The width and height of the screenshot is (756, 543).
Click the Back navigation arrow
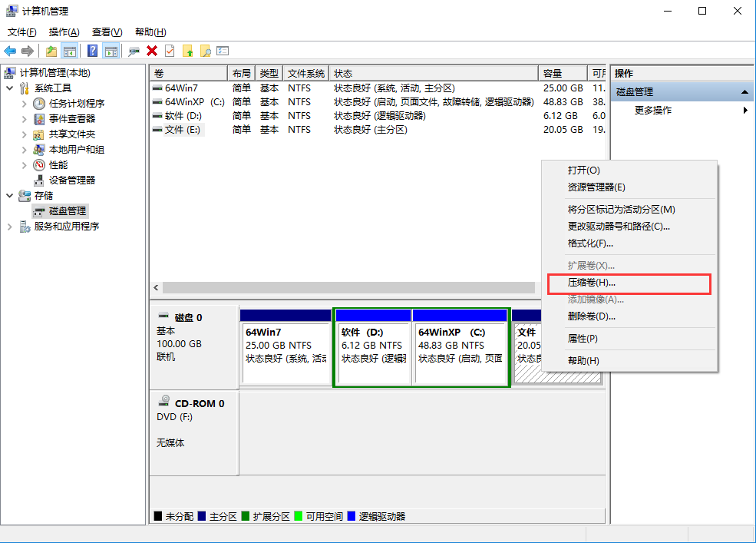pos(11,51)
